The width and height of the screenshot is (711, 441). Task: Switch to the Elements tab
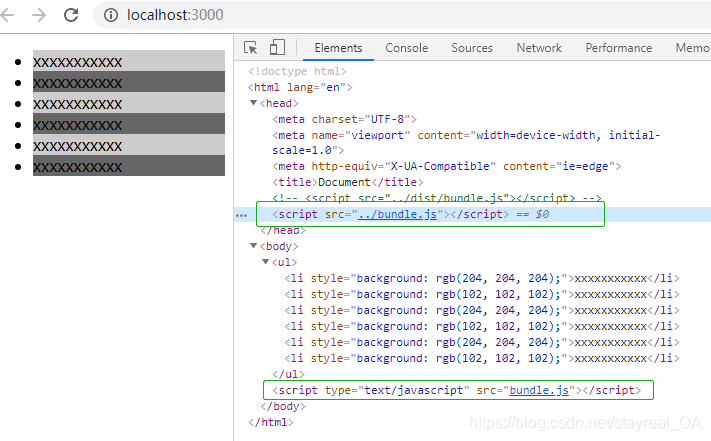click(x=338, y=48)
